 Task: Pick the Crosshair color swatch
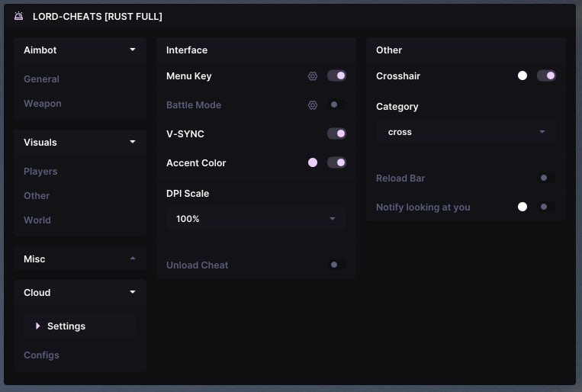click(x=523, y=76)
